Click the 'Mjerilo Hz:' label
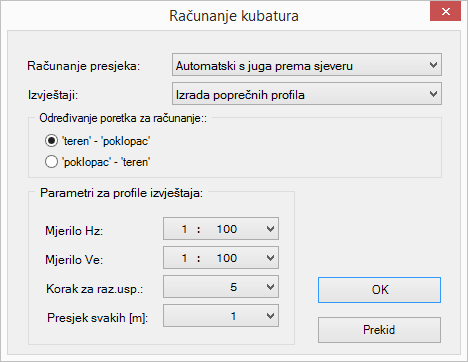The width and height of the screenshot is (468, 362). pyautogui.click(x=74, y=231)
